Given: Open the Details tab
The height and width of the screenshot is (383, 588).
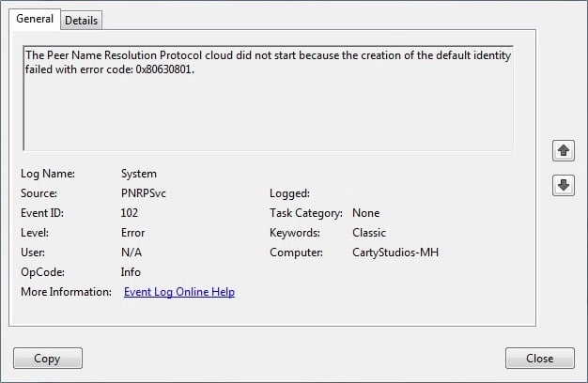Looking at the screenshot, I should coord(82,21).
